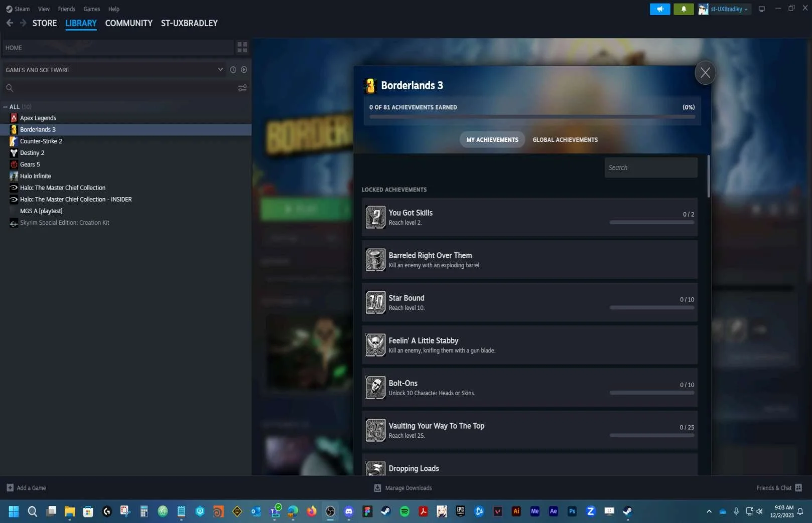Screen dimensions: 812x523
Task: Select Apex Legends in the game list
Action: (126, 118)
